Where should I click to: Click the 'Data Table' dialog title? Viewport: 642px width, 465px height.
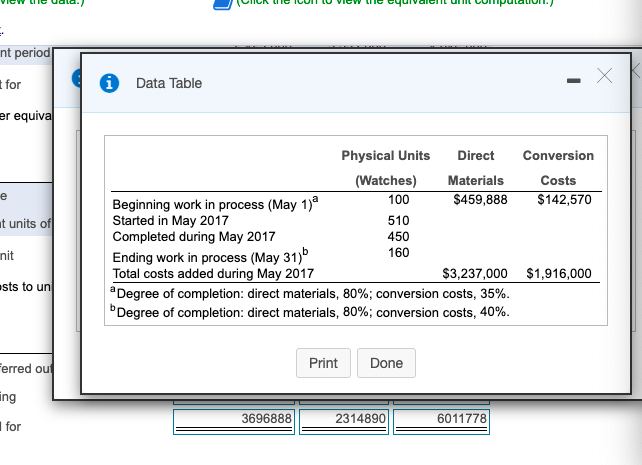click(169, 83)
